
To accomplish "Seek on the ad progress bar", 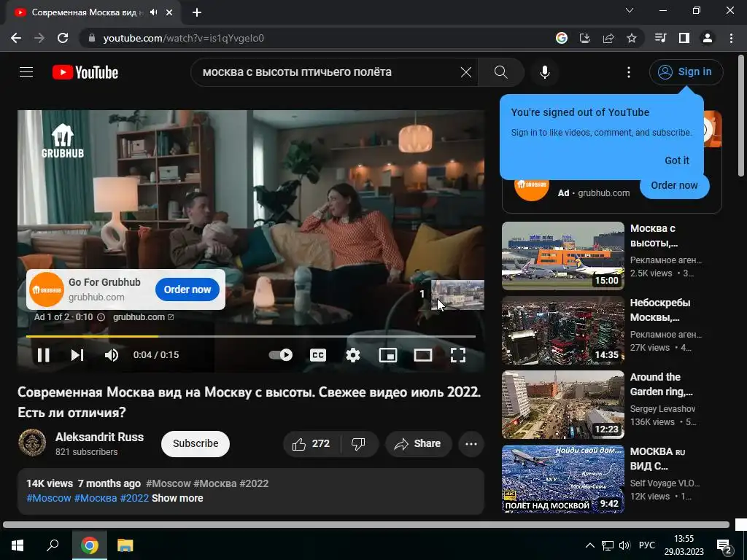I will tap(251, 336).
